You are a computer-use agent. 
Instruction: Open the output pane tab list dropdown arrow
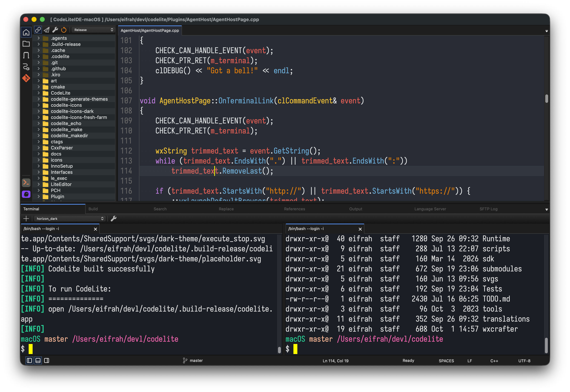pyautogui.click(x=546, y=209)
